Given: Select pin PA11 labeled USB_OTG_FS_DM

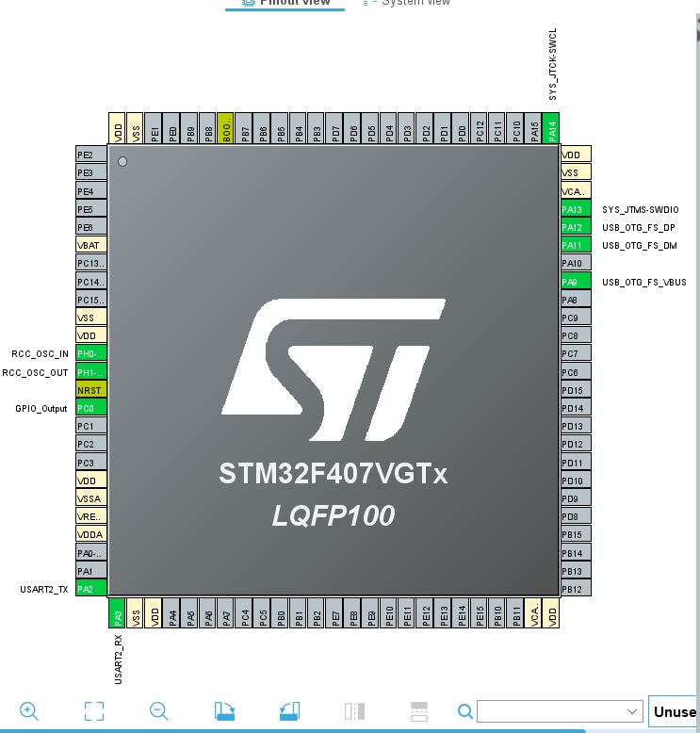Looking at the screenshot, I should 576,245.
